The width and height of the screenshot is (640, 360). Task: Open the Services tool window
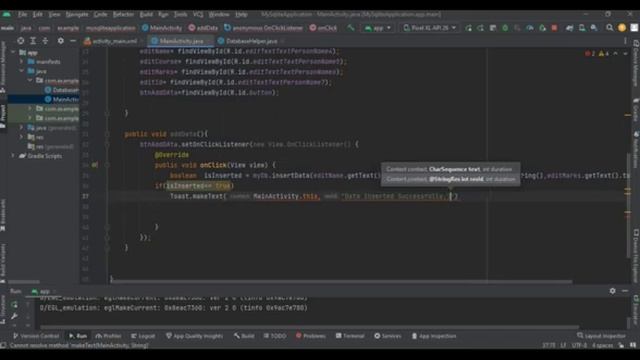click(388, 336)
